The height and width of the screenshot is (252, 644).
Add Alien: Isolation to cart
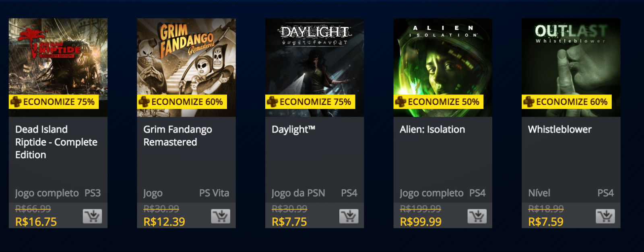477,216
